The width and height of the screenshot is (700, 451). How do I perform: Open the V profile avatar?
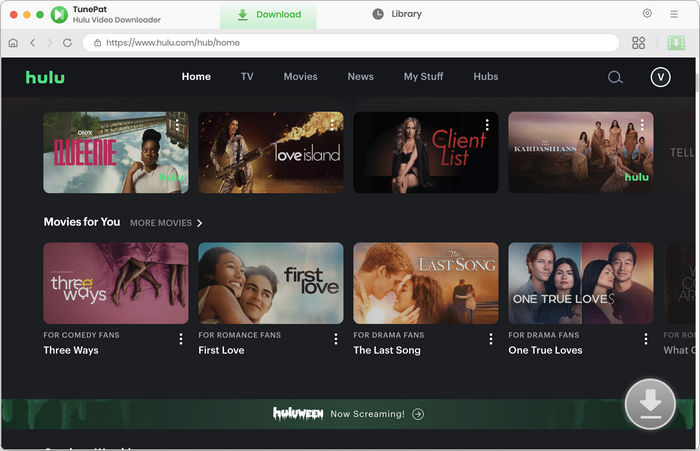coord(660,77)
